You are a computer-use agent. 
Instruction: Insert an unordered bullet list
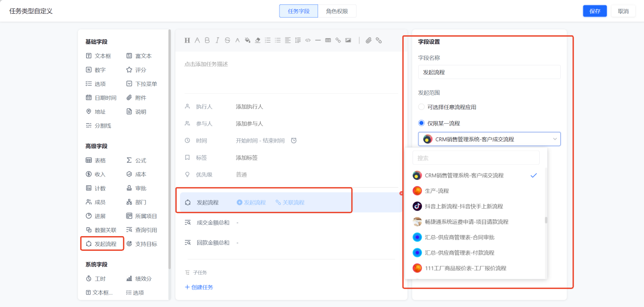[277, 41]
